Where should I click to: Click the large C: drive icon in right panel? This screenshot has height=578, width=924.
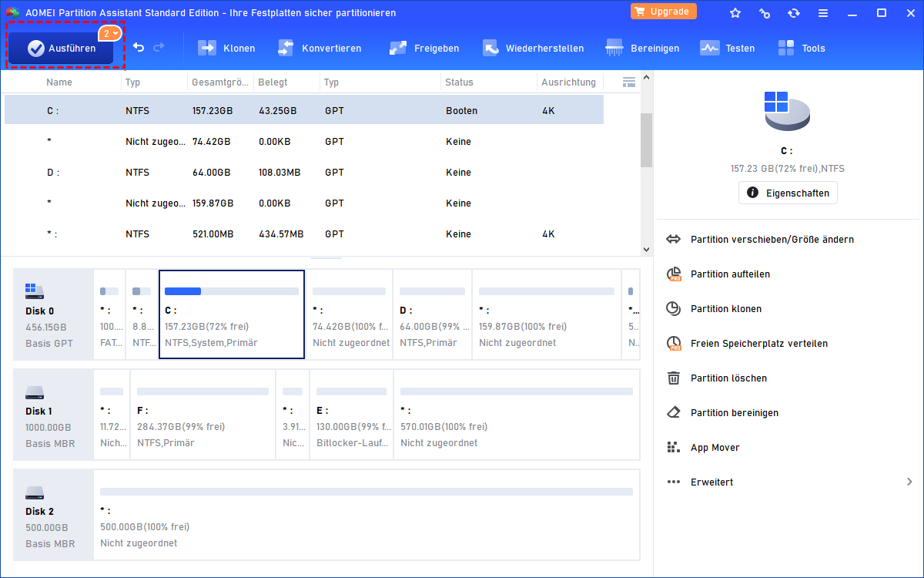(x=787, y=111)
